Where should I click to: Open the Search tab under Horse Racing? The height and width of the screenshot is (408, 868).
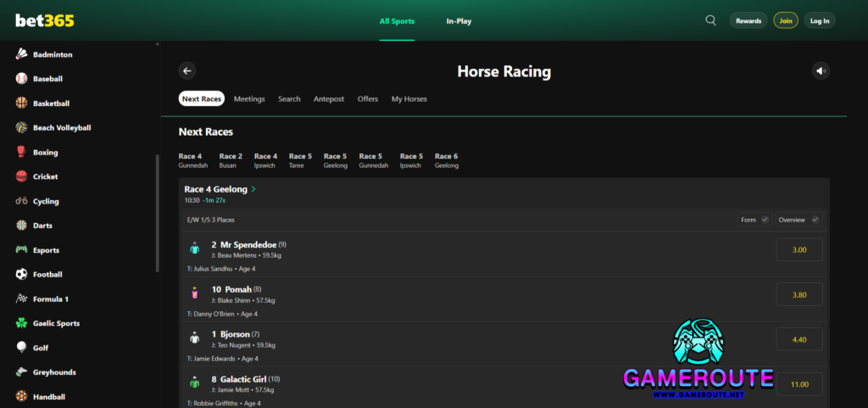pos(289,98)
